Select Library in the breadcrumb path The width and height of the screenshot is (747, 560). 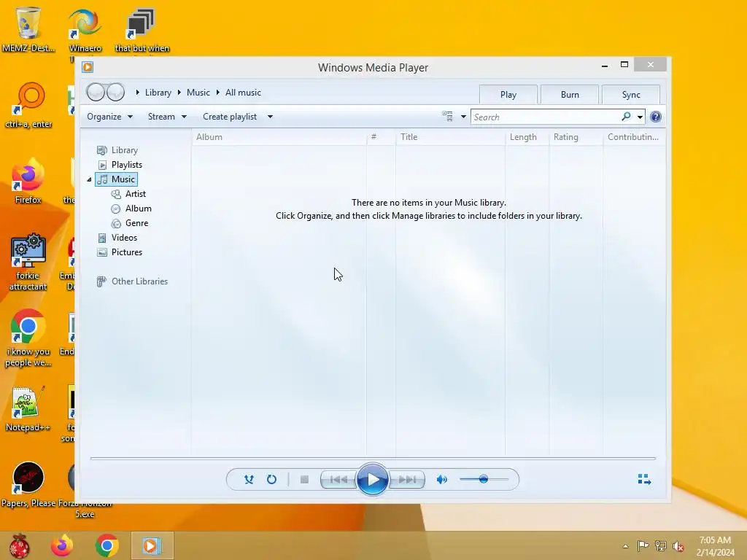coord(158,93)
